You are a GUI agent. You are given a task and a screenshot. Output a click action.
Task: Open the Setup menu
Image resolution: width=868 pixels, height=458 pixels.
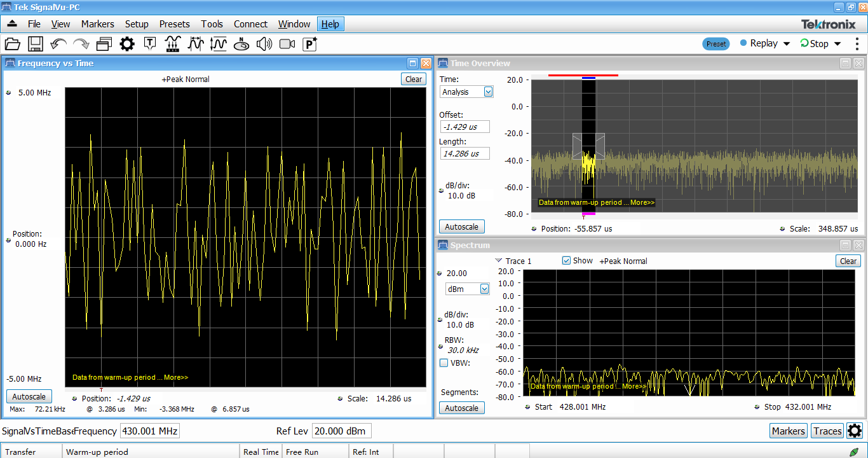[137, 24]
